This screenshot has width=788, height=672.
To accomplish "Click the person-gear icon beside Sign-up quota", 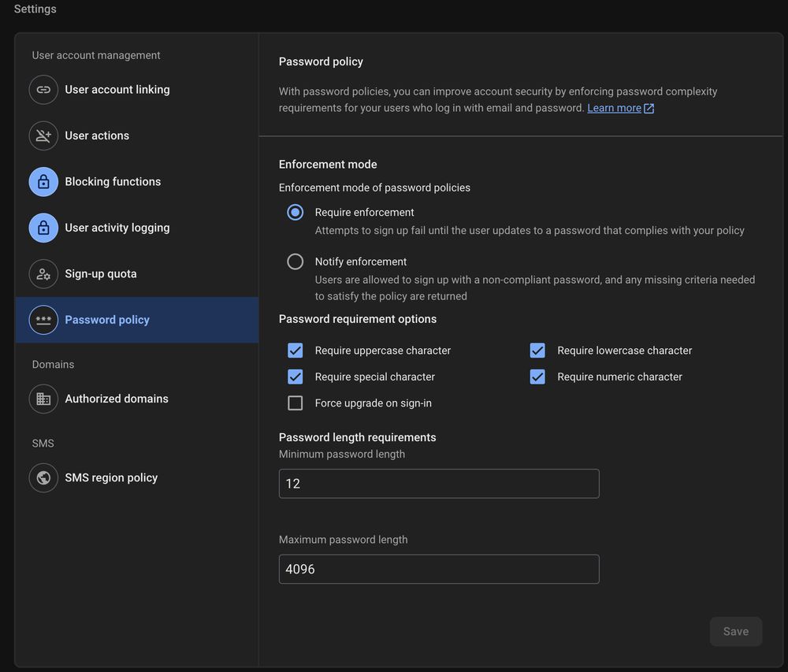I will [43, 273].
